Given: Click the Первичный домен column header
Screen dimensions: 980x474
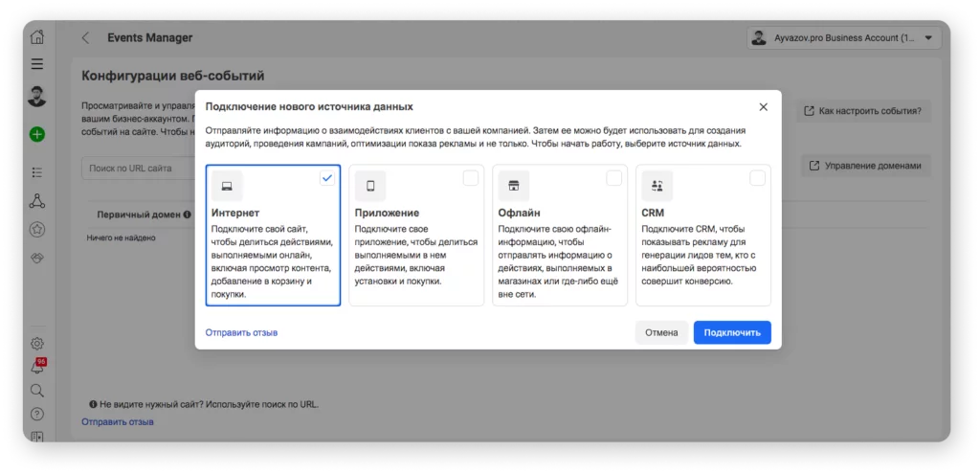Looking at the screenshot, I should pyautogui.click(x=139, y=214).
